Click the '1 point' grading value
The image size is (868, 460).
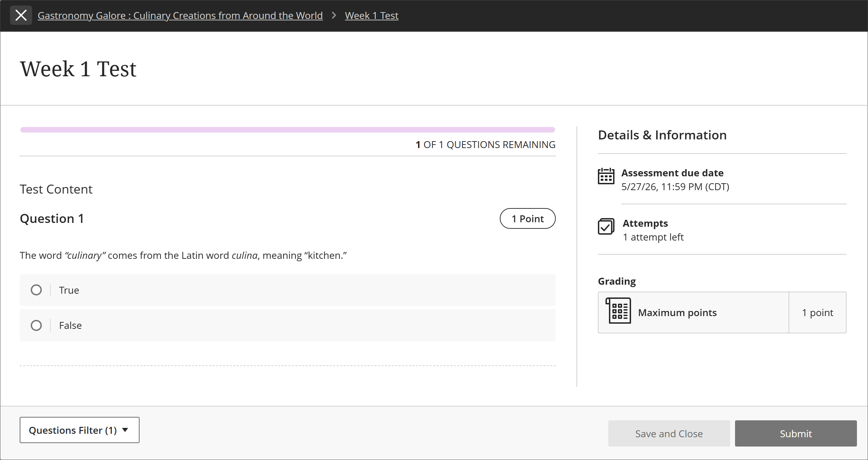pyautogui.click(x=818, y=313)
